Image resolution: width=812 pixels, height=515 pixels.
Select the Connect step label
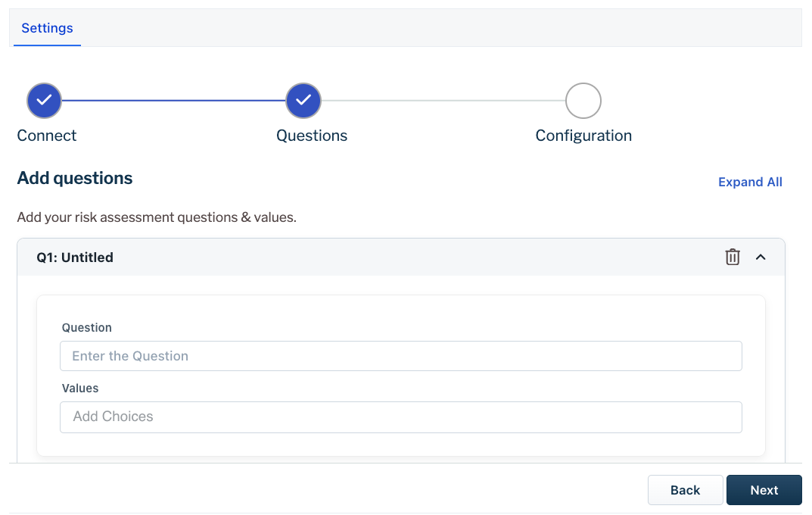47,136
